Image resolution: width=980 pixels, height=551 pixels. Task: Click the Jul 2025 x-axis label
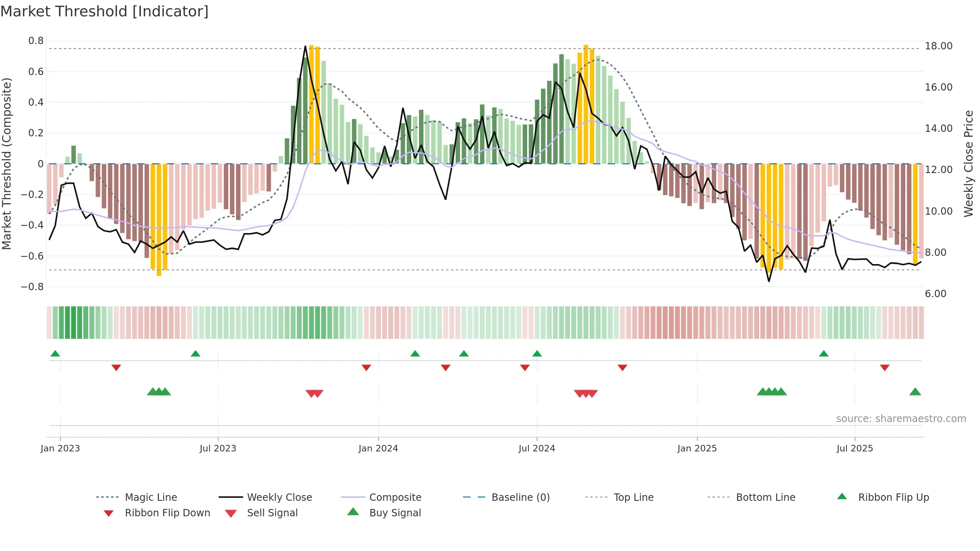[x=855, y=449]
